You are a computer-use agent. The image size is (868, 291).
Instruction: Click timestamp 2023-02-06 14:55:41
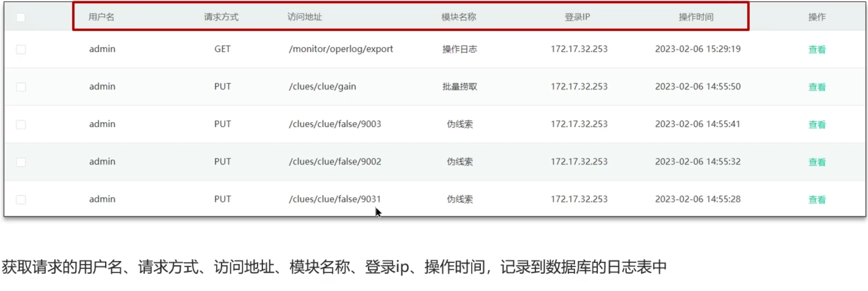pos(697,124)
